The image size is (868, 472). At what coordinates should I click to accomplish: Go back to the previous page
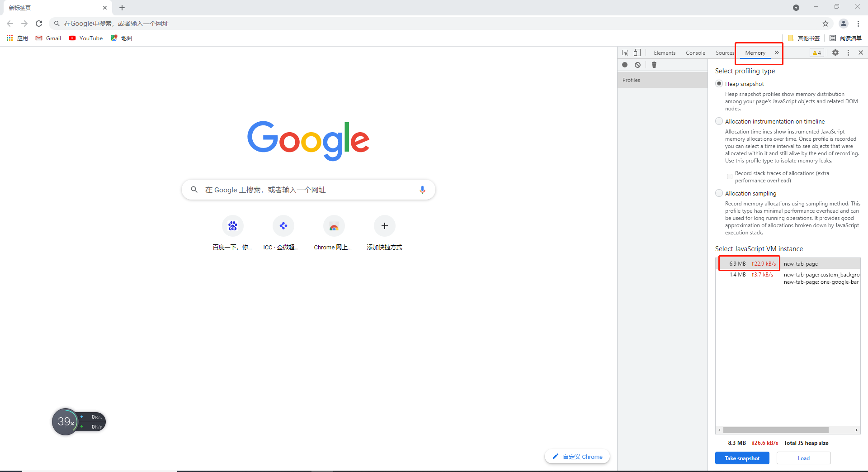pyautogui.click(x=10, y=24)
